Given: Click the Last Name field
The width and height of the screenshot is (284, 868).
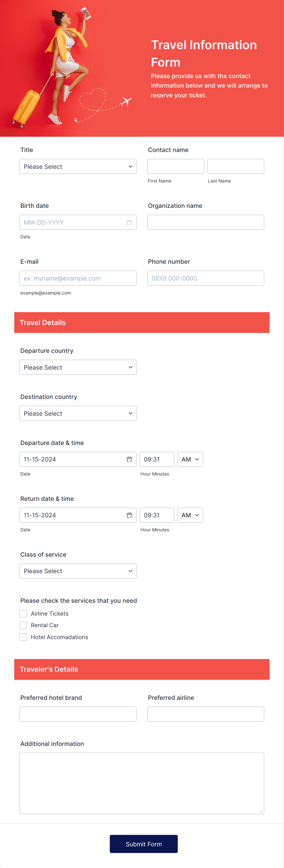Looking at the screenshot, I should 235,166.
